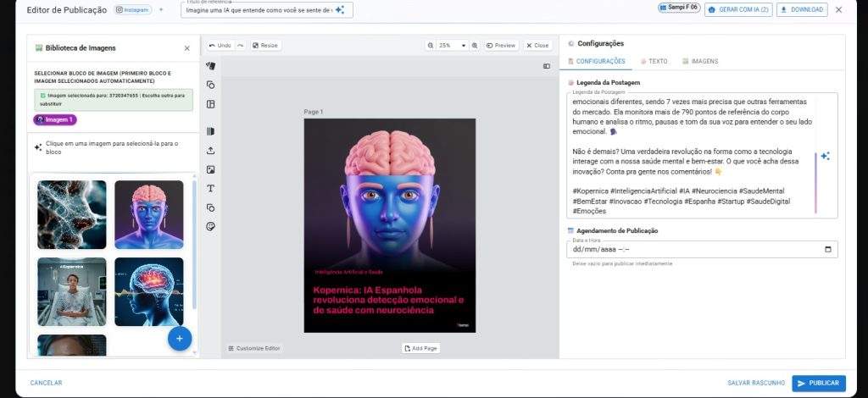Open the 25% zoom level dropdown
The image size is (868, 398).
[452, 46]
